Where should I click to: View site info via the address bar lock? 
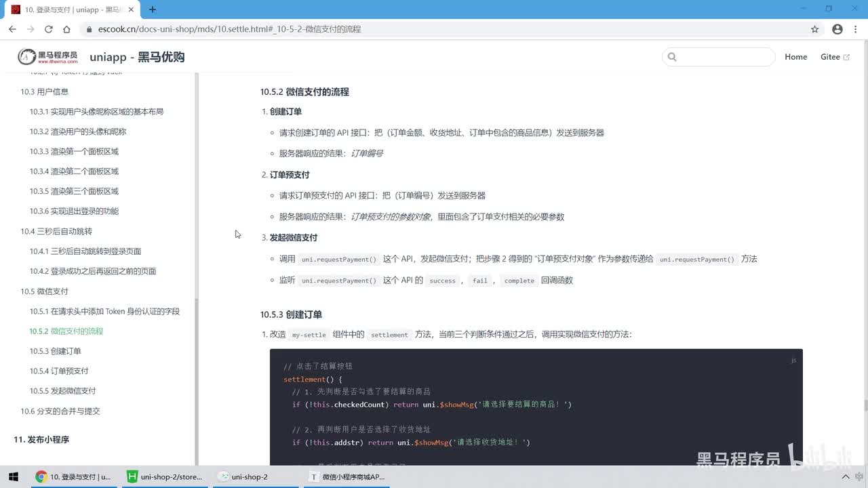click(88, 29)
